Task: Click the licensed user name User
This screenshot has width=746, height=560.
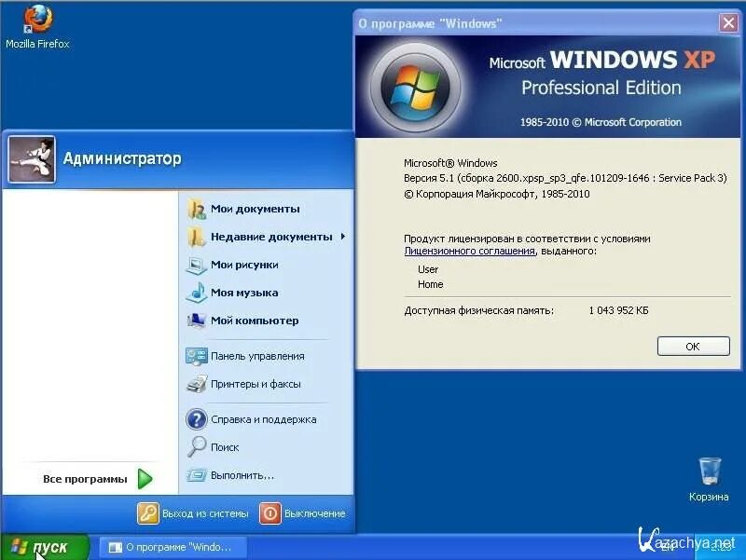Action: (x=428, y=269)
